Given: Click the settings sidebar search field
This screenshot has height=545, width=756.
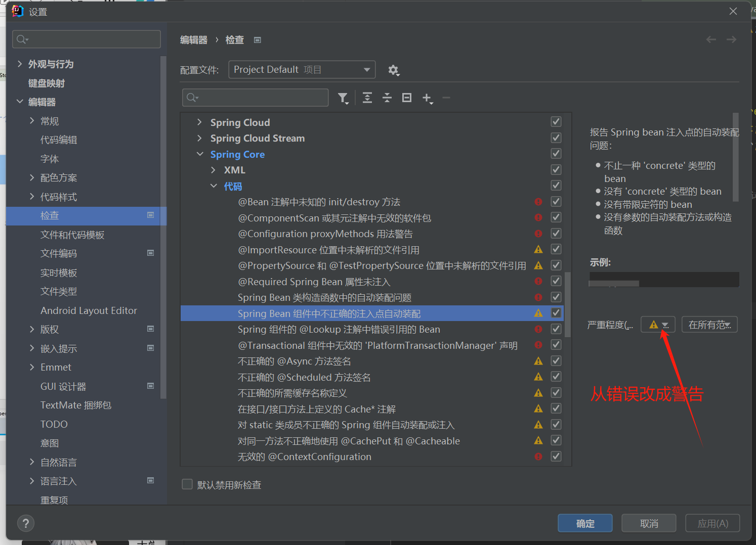Looking at the screenshot, I should 87,39.
